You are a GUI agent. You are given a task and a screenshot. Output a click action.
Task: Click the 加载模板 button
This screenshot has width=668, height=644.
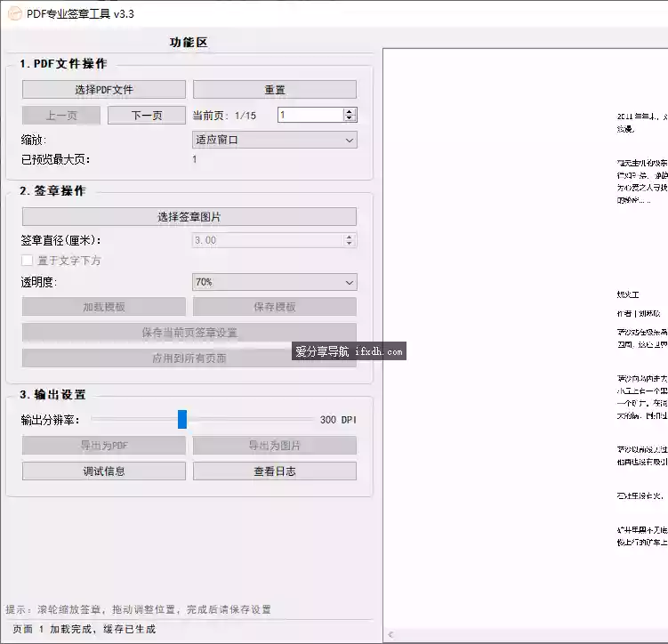click(104, 307)
